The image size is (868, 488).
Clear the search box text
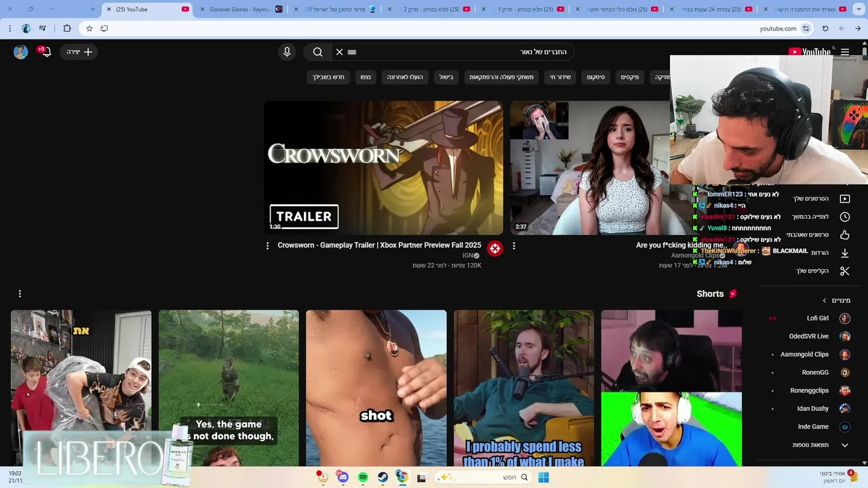[x=340, y=52]
